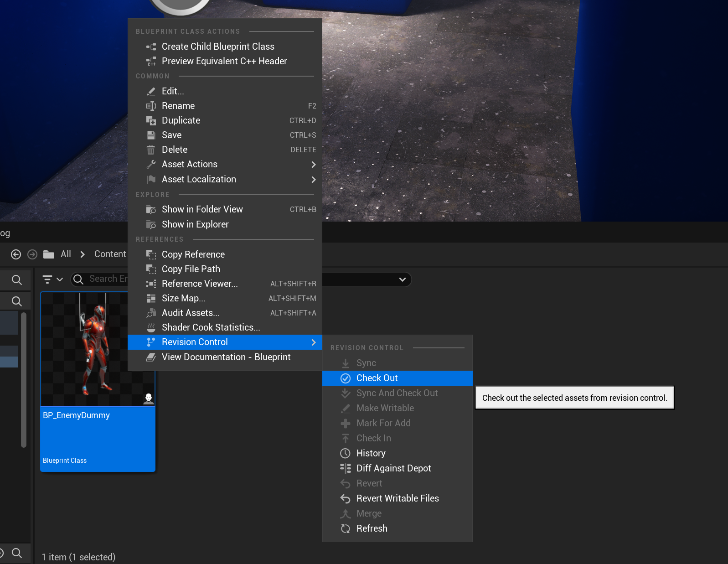Choose Duplicate from context menu

(x=225, y=120)
